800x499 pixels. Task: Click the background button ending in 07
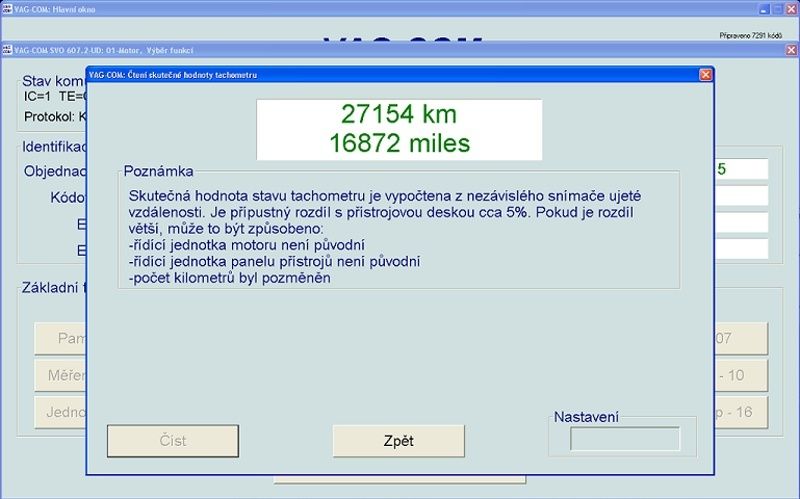(740, 339)
